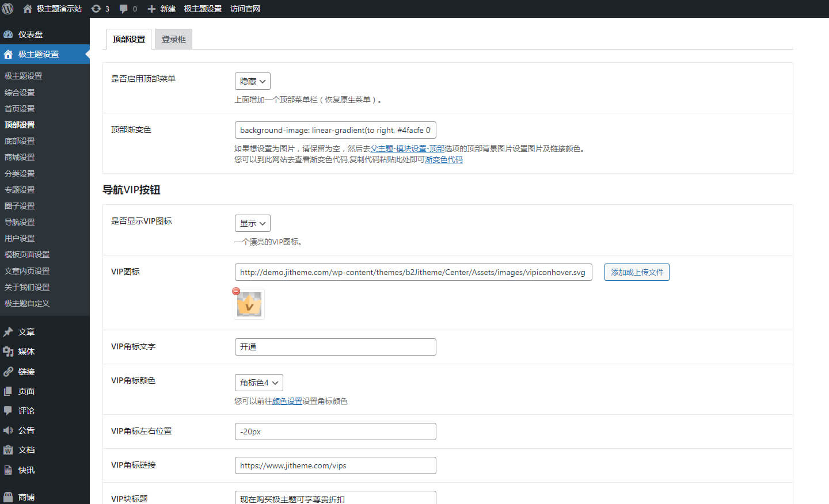This screenshot has width=829, height=504.
Task: Remove the VIP icon image
Action: [236, 291]
